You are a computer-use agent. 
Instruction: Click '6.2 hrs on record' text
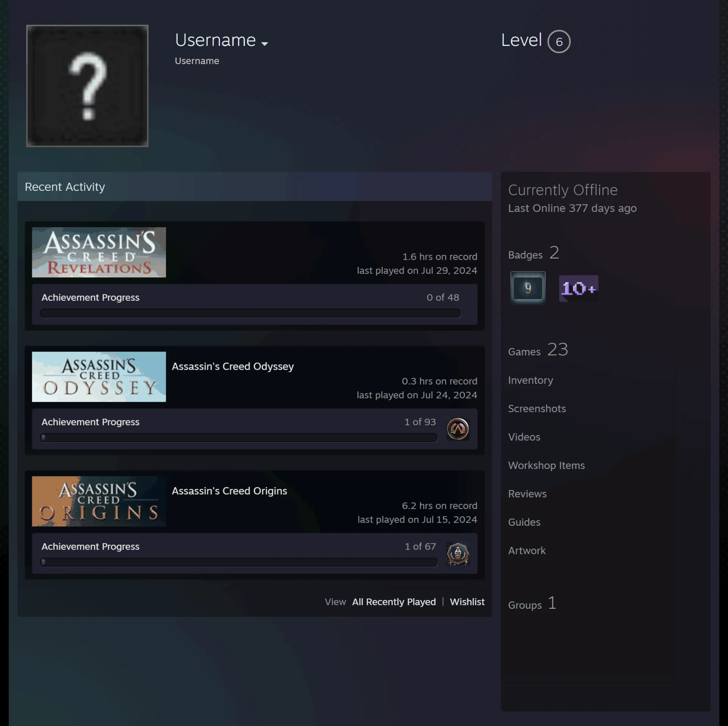tap(439, 506)
